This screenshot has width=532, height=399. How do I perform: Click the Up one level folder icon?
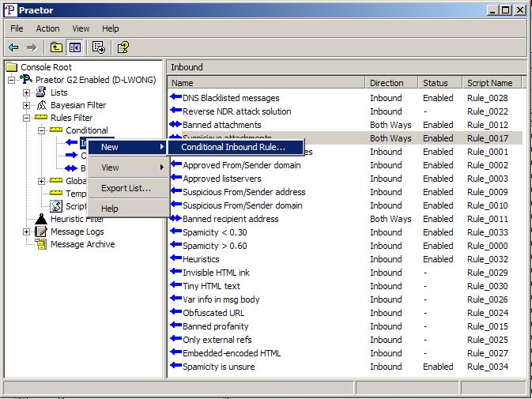(56, 47)
